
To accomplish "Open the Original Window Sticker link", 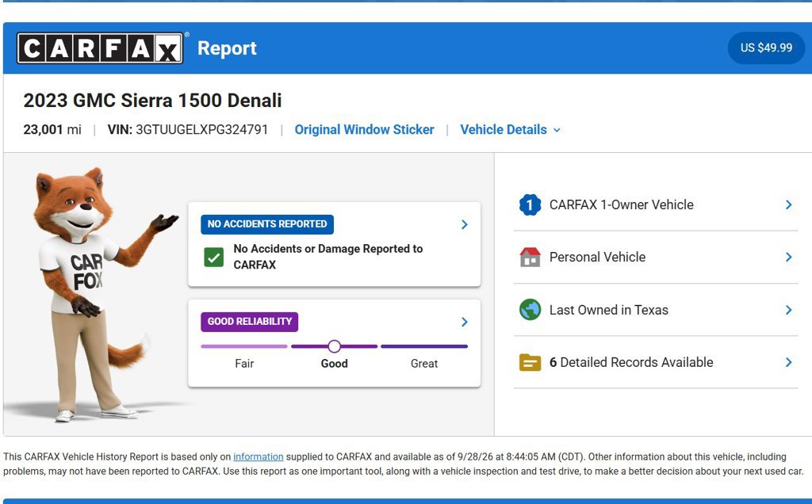I will click(x=364, y=129).
